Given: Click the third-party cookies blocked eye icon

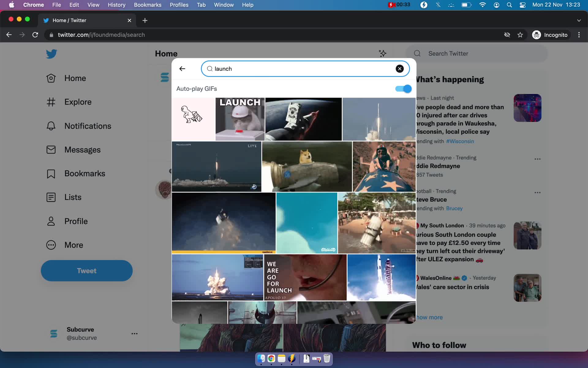Looking at the screenshot, I should point(507,35).
